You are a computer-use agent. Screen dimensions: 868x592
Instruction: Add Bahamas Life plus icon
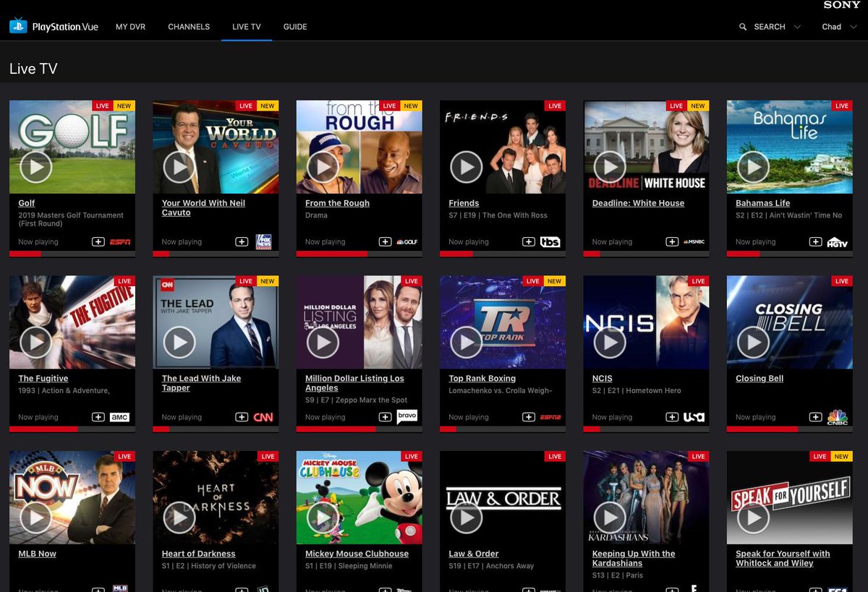pos(815,241)
